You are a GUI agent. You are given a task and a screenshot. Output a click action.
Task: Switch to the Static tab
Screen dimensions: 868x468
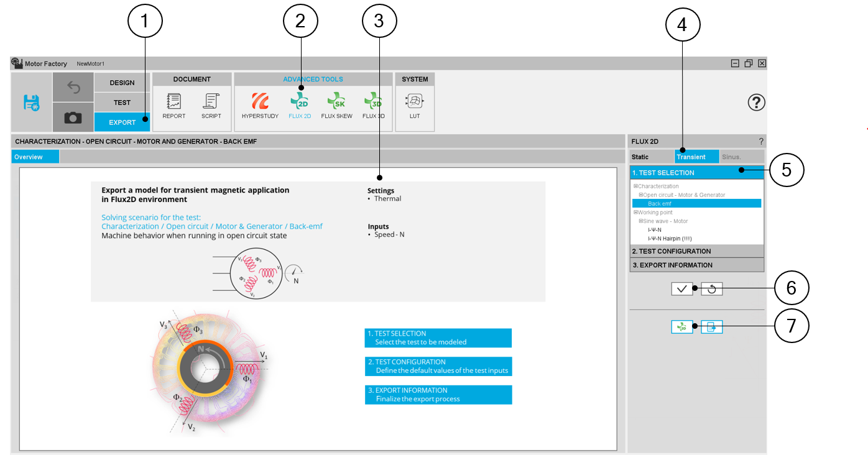640,157
